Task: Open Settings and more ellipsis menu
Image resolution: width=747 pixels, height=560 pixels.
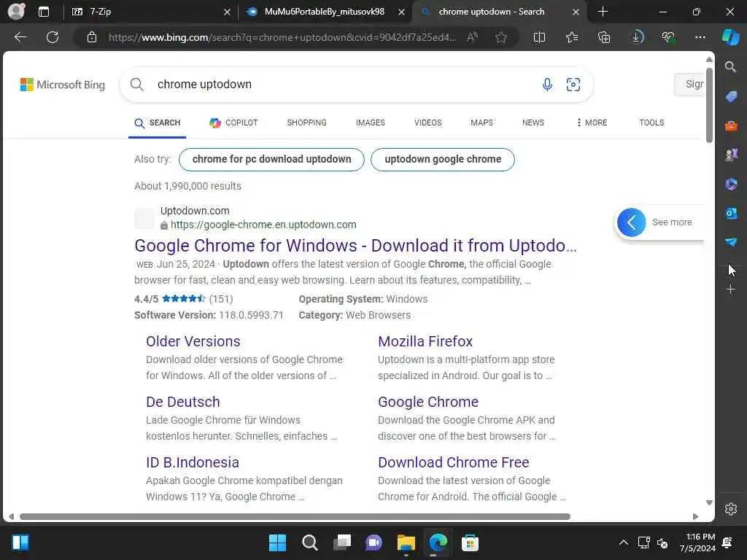Action: (x=700, y=37)
